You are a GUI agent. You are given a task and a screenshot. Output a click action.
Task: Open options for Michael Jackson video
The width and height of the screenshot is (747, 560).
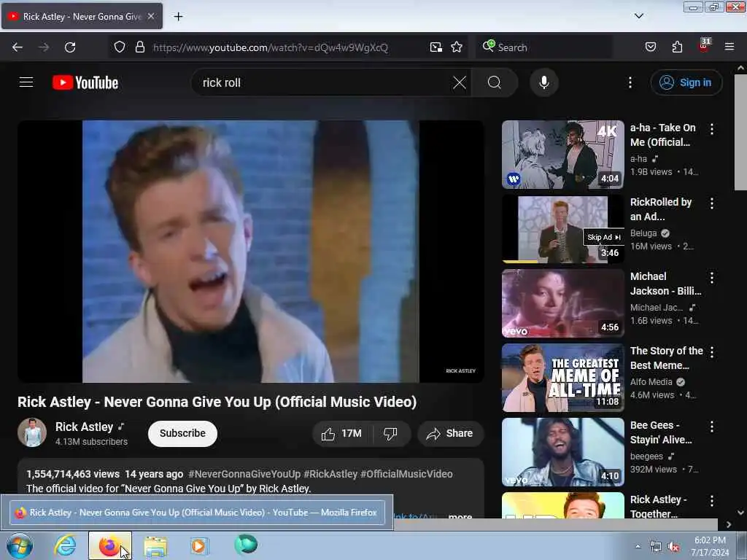[x=712, y=278]
